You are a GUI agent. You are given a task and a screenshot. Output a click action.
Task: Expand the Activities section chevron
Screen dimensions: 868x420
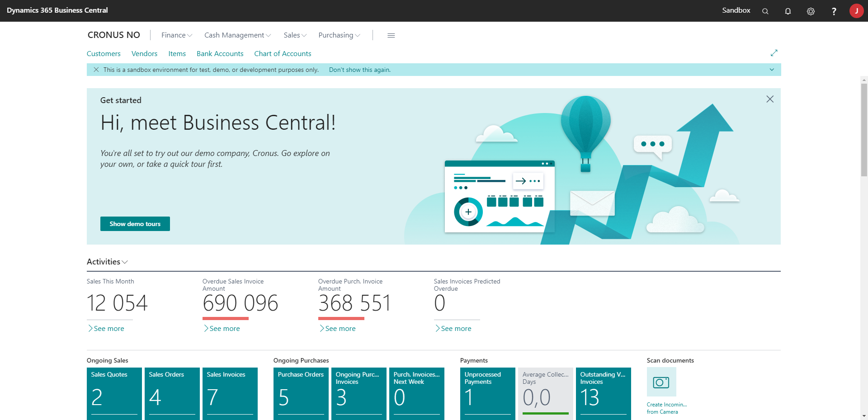click(x=125, y=262)
